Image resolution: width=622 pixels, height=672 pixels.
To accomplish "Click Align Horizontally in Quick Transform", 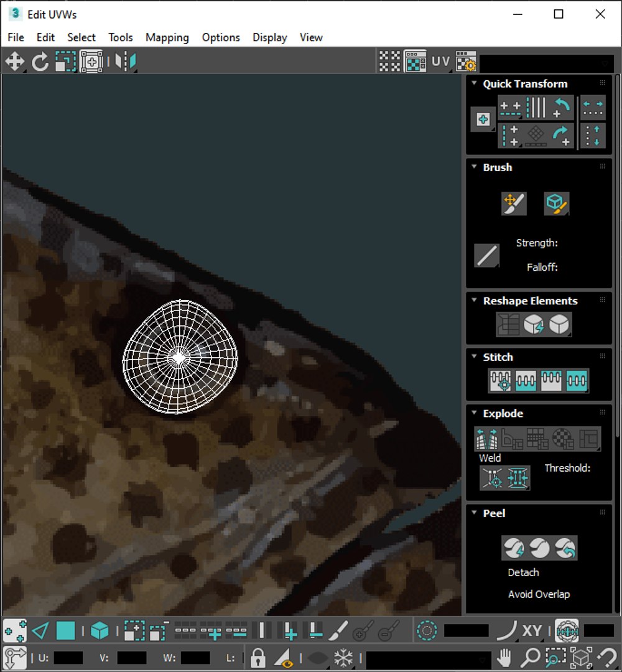I will click(510, 108).
